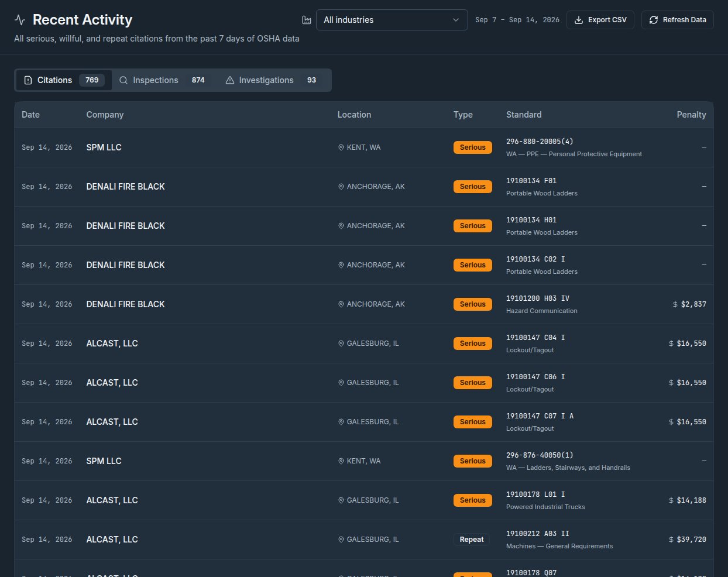Click the Serious badge in the 19100147 C07 I A row
The width and height of the screenshot is (728, 577).
click(x=472, y=422)
